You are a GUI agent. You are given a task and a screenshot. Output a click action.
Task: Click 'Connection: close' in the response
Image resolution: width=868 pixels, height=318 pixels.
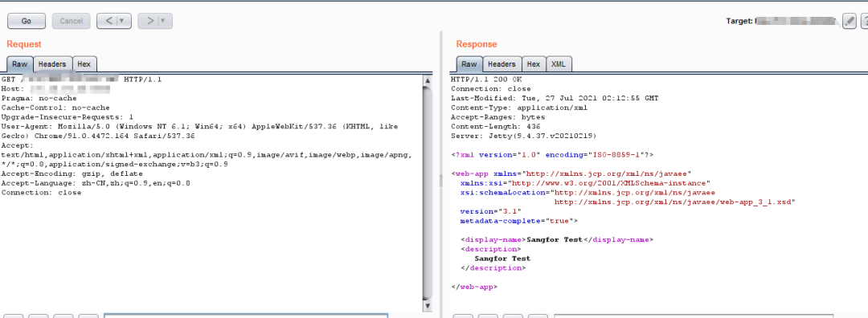coord(490,89)
